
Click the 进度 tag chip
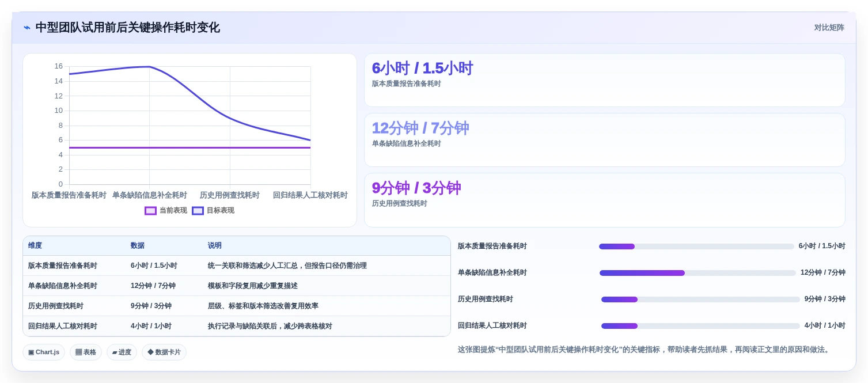(122, 352)
